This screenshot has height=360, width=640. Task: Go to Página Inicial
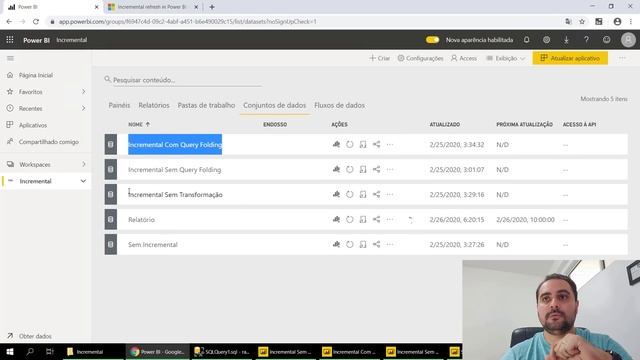(36, 75)
